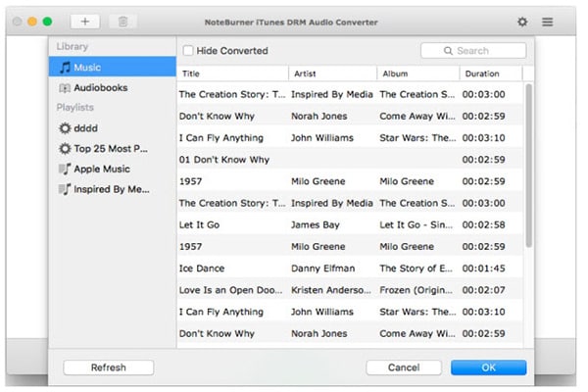
Task: Click the gear icon beside Top 25 Most P...
Action: (65, 149)
